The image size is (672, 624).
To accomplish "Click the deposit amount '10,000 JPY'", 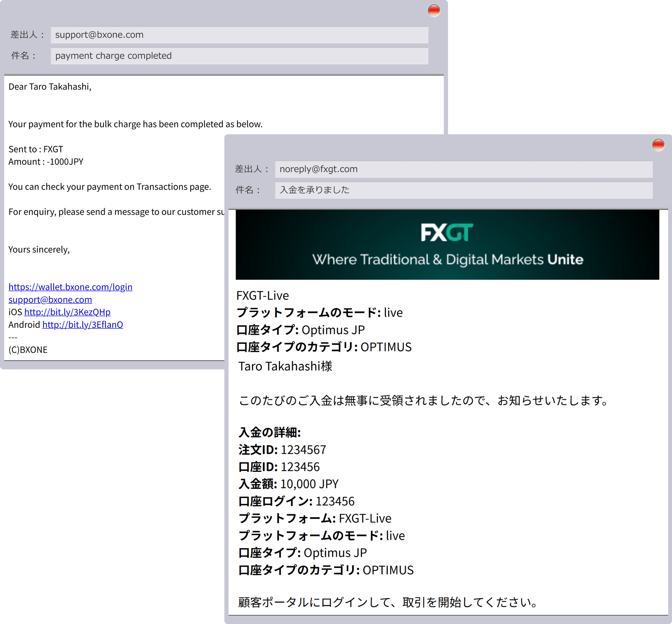I will pyautogui.click(x=308, y=484).
